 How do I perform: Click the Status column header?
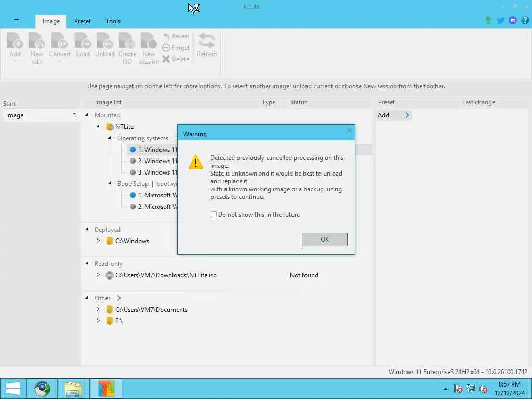(299, 102)
